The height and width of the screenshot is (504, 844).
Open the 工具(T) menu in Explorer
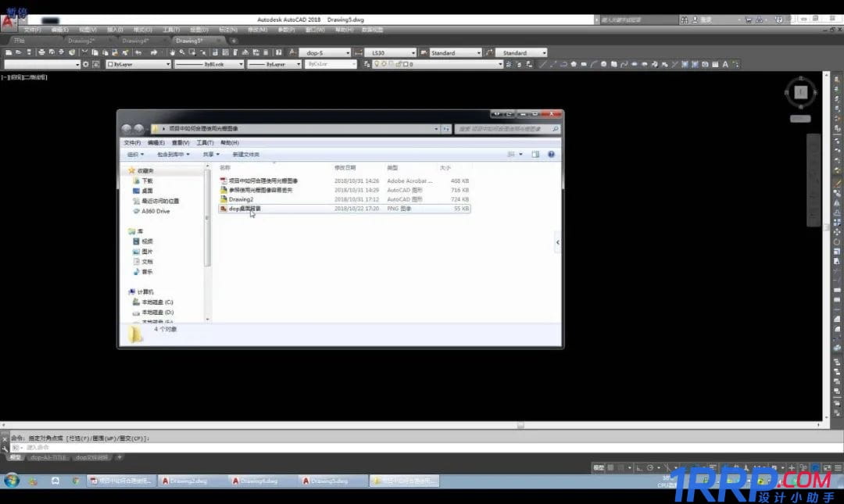[x=205, y=143]
